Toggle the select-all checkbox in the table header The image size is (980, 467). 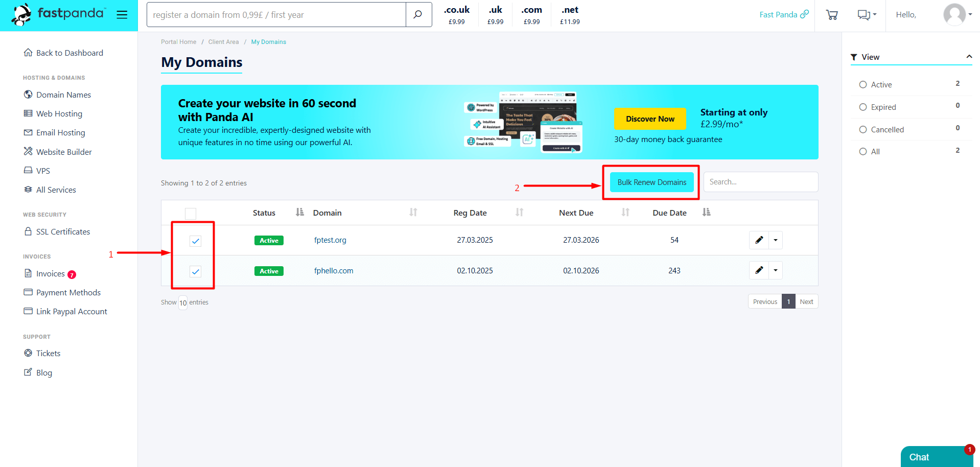click(191, 213)
